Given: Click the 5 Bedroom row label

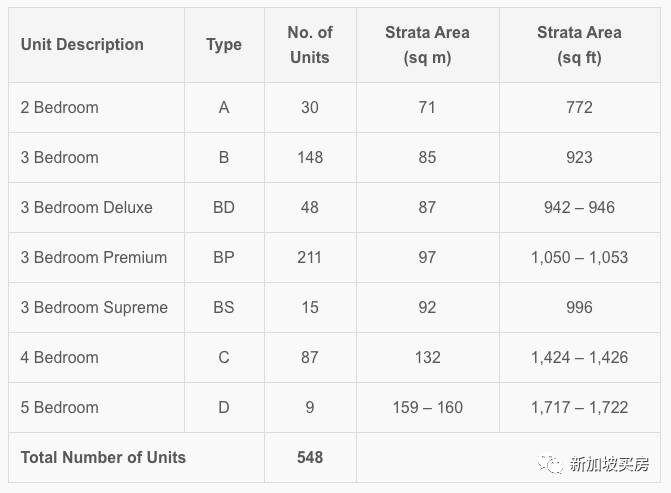Looking at the screenshot, I should pyautogui.click(x=60, y=407).
